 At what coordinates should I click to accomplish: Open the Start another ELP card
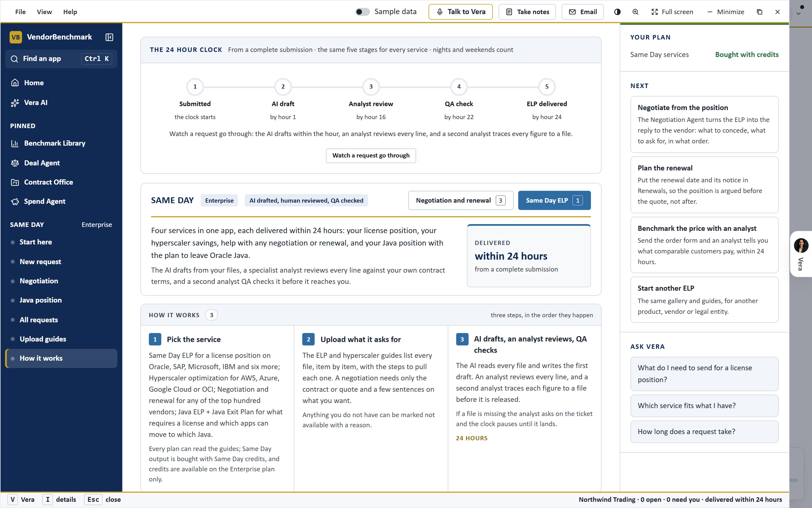click(704, 300)
